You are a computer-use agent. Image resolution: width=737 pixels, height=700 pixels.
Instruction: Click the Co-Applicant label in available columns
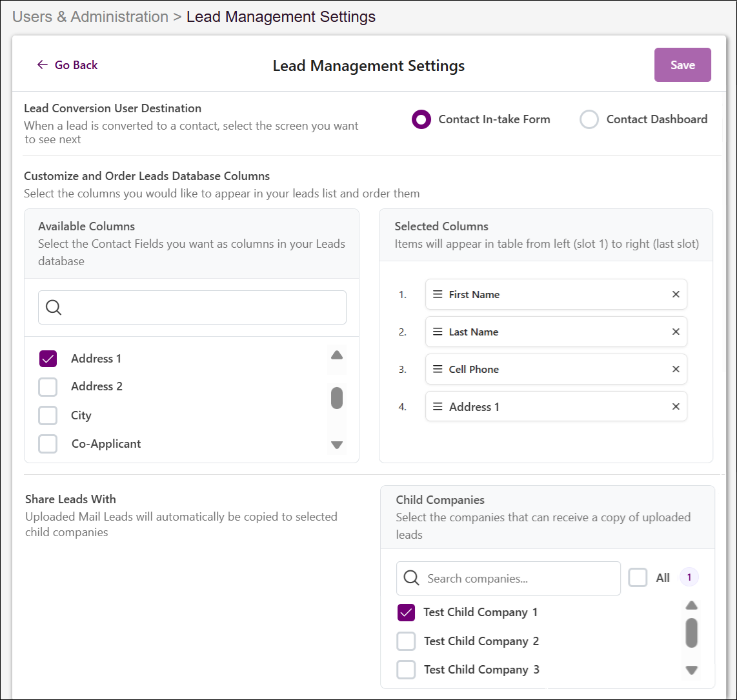tap(106, 443)
